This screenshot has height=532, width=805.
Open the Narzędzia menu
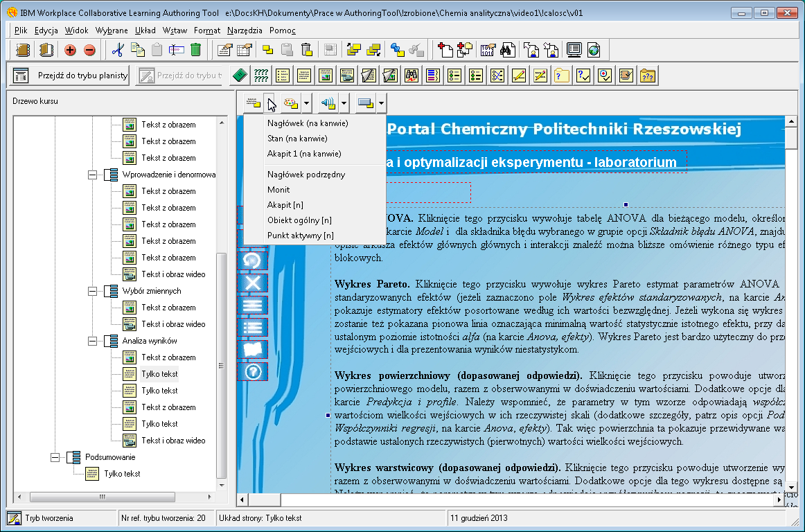pyautogui.click(x=245, y=30)
